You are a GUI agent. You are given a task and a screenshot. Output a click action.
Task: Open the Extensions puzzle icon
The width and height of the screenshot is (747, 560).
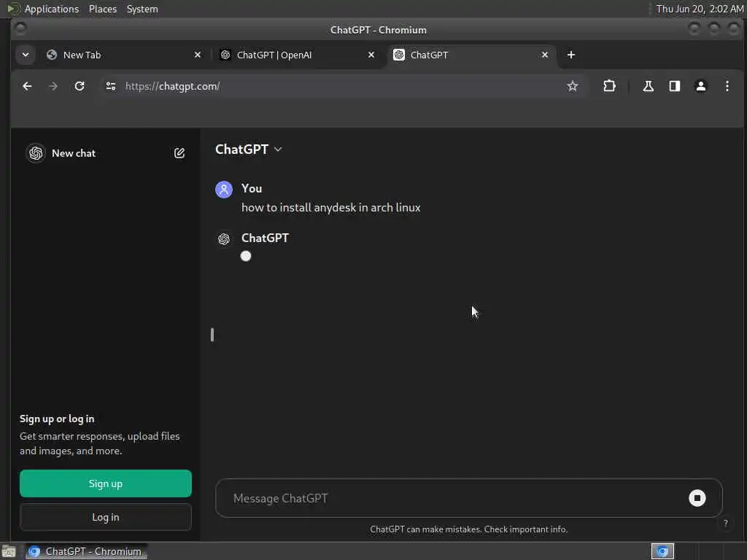609,86
